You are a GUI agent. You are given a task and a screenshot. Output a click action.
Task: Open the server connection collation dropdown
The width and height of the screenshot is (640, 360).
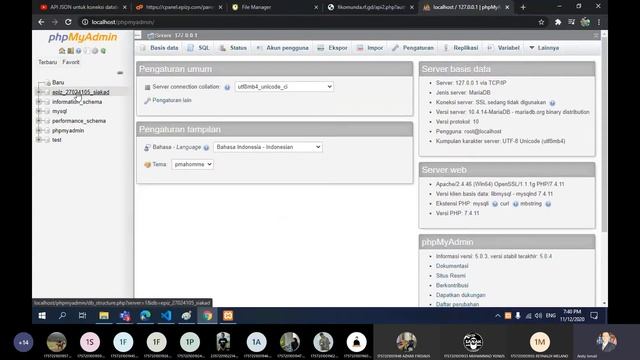284,87
